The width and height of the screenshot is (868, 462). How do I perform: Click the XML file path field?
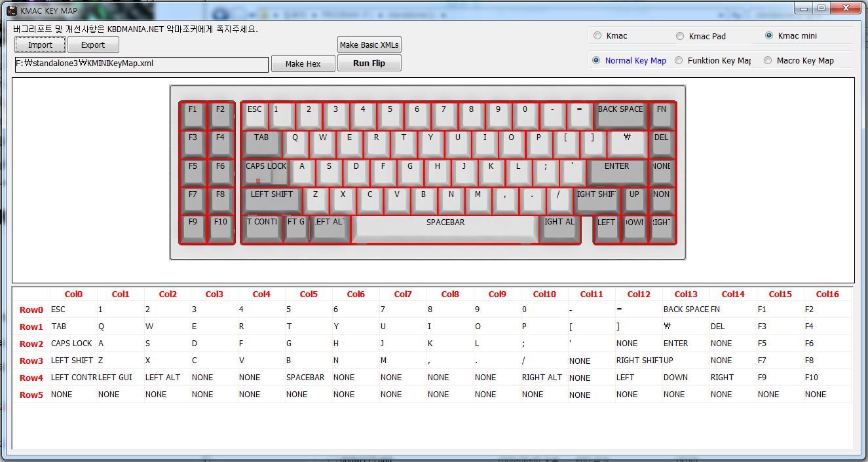[141, 64]
